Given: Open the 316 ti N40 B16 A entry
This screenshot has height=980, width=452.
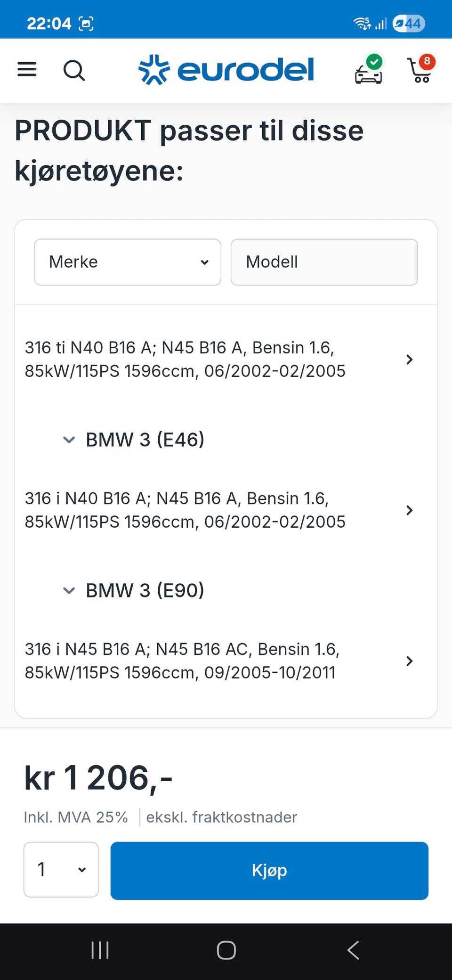Looking at the screenshot, I should [x=219, y=359].
